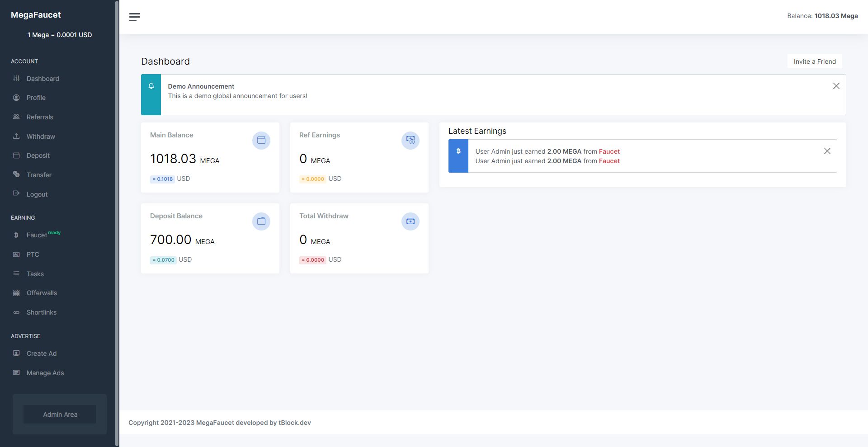Click the Demo Announcement title
The height and width of the screenshot is (447, 868).
(x=201, y=86)
